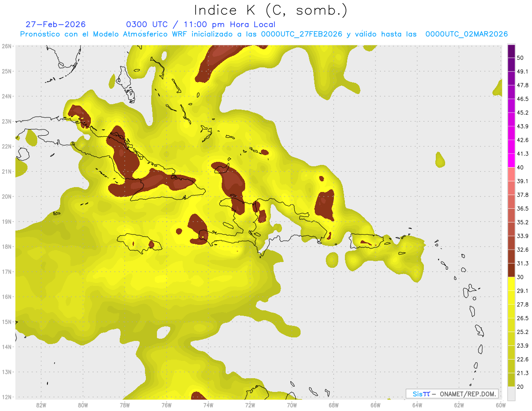Click the "78W" longitude label

click(x=125, y=405)
